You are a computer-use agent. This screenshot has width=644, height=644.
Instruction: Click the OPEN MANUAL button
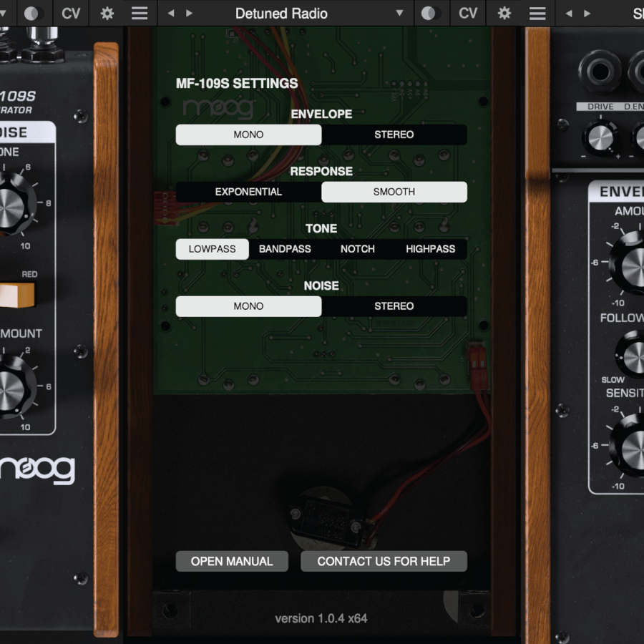click(x=232, y=561)
